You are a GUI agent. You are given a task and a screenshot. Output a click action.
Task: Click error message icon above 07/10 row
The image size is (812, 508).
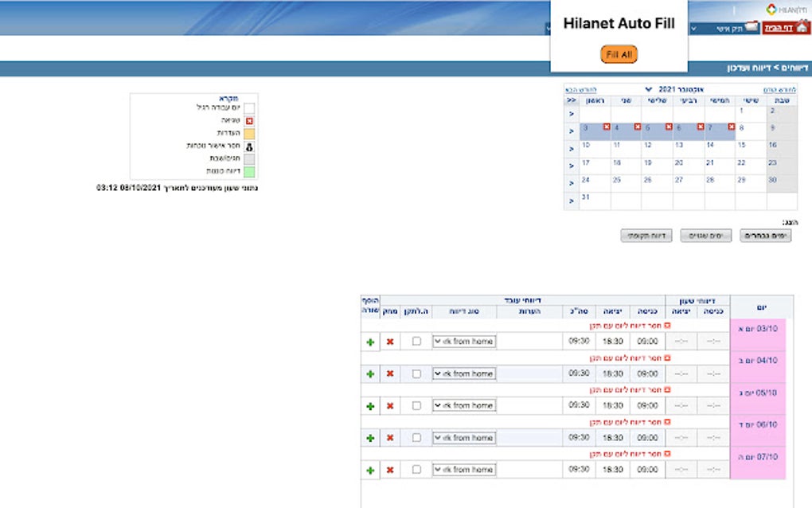667,454
